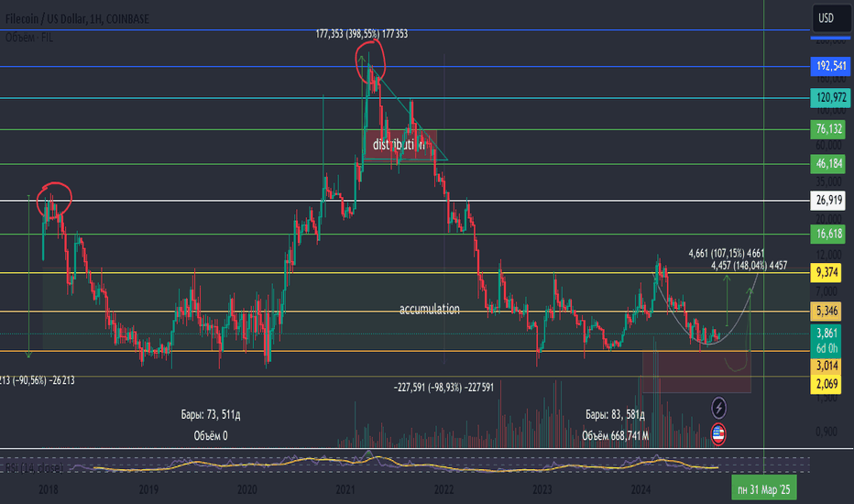Click the 2020 label on time axis
Viewport: 854px width, 504px height.
click(246, 490)
